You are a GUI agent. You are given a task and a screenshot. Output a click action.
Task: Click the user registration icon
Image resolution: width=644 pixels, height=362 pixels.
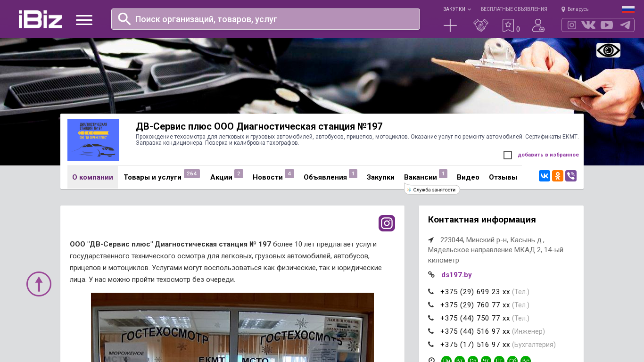tap(538, 25)
